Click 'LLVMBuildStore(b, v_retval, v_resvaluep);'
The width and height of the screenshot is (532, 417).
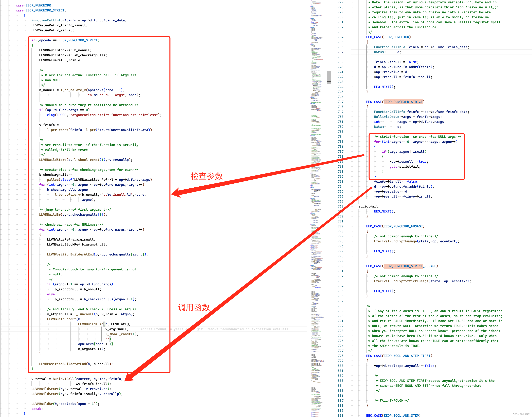pos(71,389)
